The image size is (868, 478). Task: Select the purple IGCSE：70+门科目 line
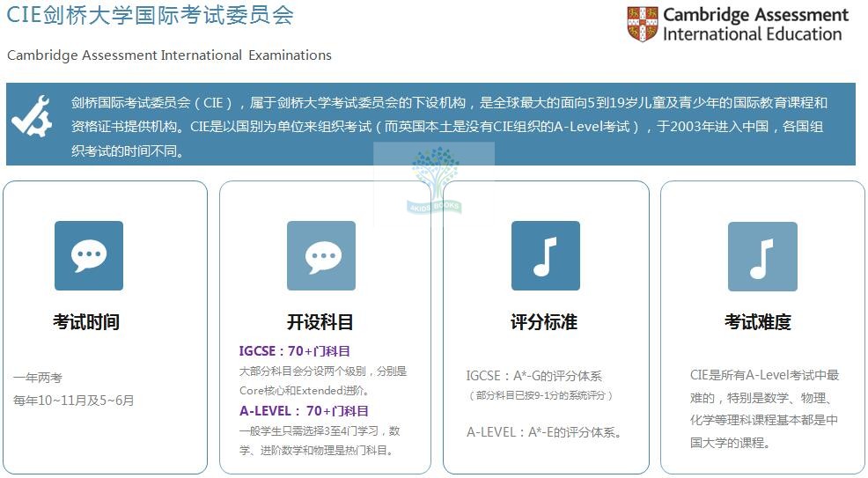295,350
